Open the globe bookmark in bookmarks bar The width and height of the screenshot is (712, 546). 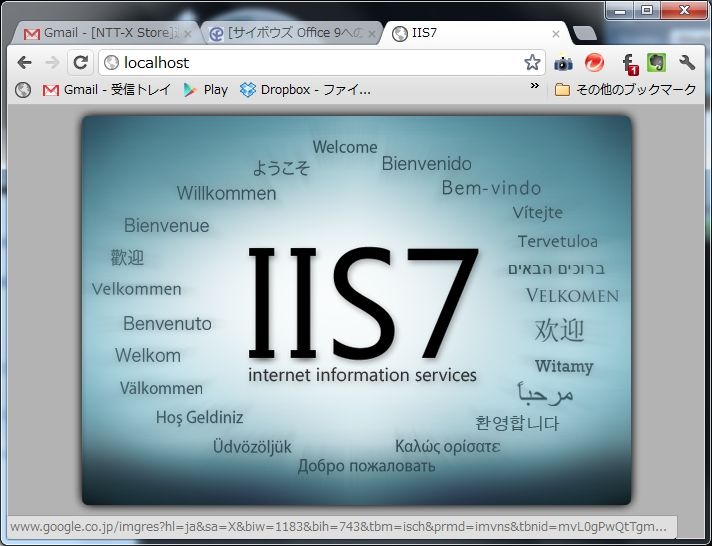(23, 90)
